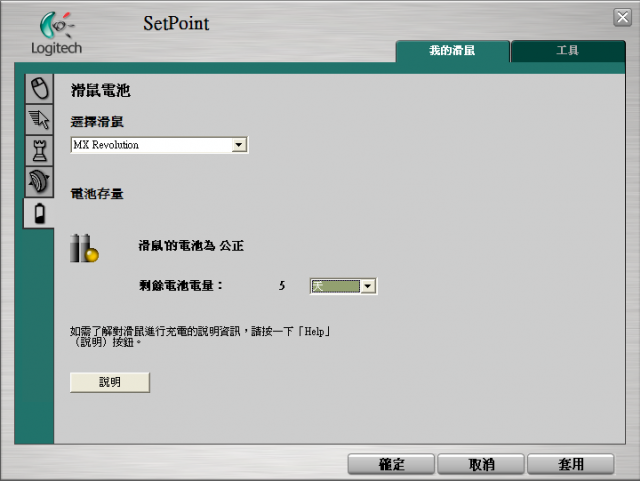This screenshot has width=640, height=481.
Task: Expand the mouse selection dropdown arrow
Action: [239, 145]
